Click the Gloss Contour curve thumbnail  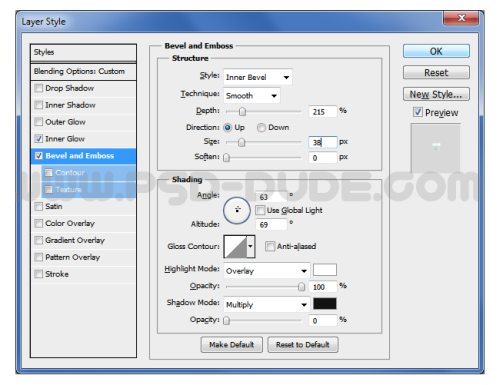(235, 246)
